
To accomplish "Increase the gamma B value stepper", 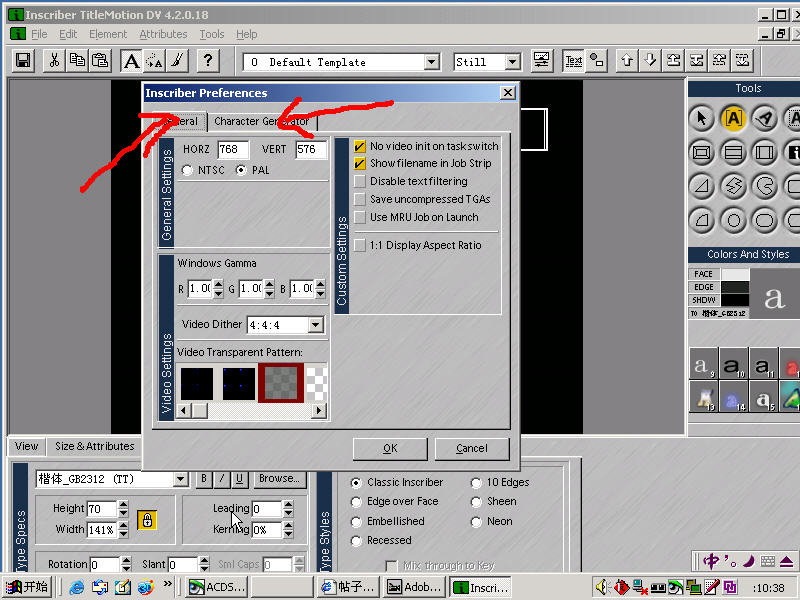I will coord(320,284).
